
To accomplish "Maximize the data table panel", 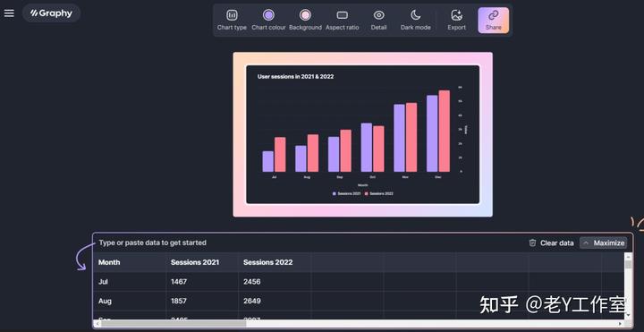I will point(604,243).
